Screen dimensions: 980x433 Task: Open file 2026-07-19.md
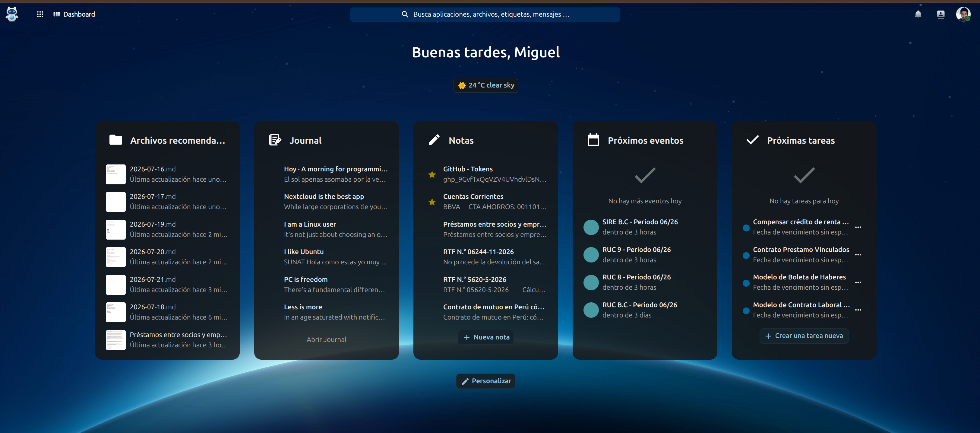pyautogui.click(x=167, y=230)
